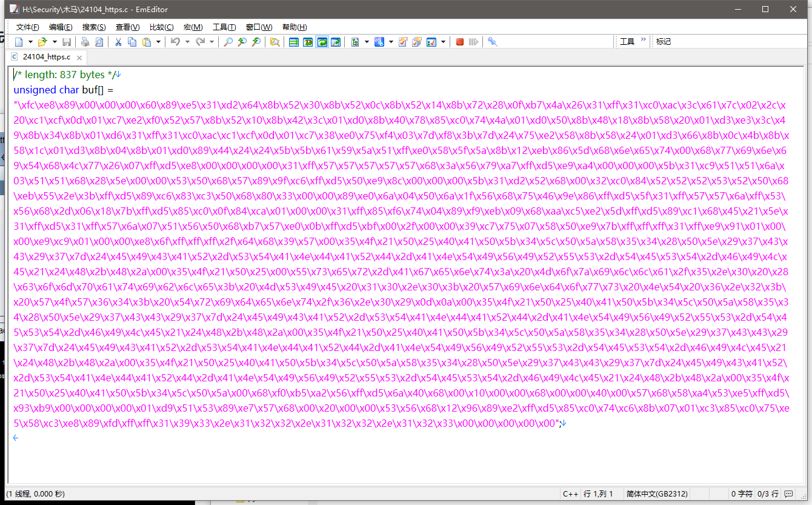Open Print Preview from the toolbar
The image size is (812, 505).
pos(99,42)
